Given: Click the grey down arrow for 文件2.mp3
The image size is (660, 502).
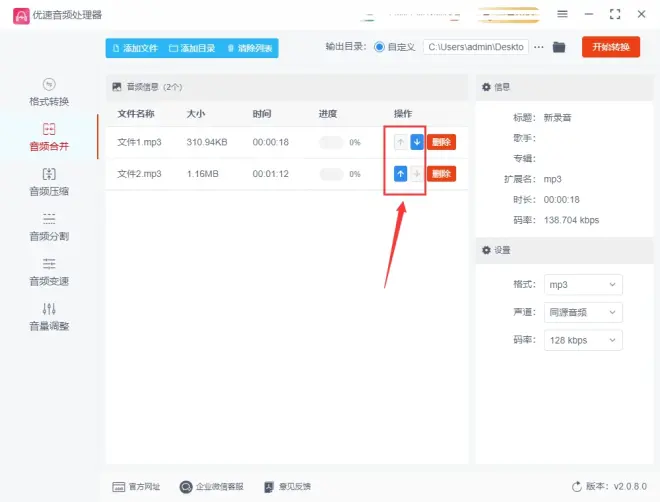Looking at the screenshot, I should pyautogui.click(x=417, y=173).
